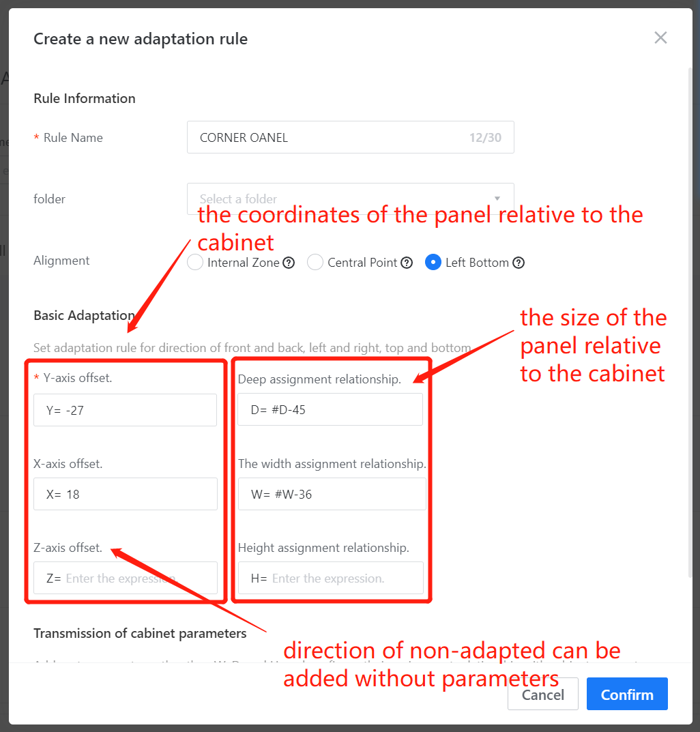This screenshot has width=700, height=732.
Task: Click the Rule Name text field
Action: 327,138
